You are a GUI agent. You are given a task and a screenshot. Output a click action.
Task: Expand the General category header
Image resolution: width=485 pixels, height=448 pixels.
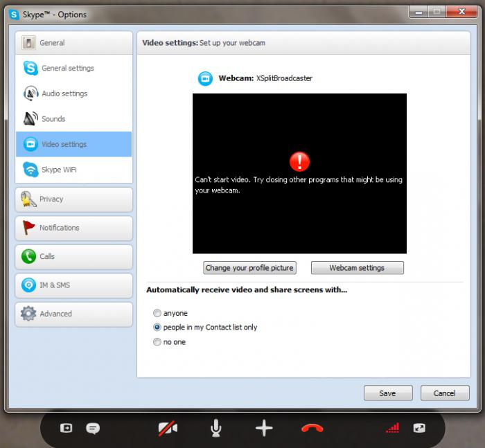[73, 43]
